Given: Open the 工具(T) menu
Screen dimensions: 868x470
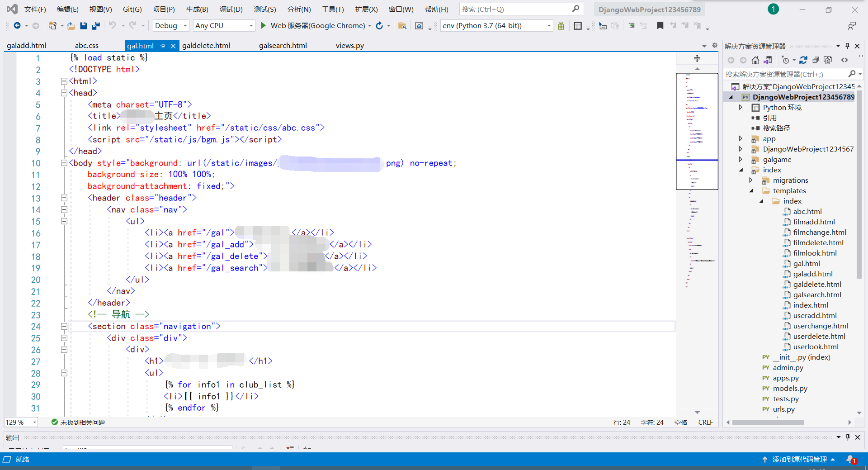Looking at the screenshot, I should coord(333,9).
